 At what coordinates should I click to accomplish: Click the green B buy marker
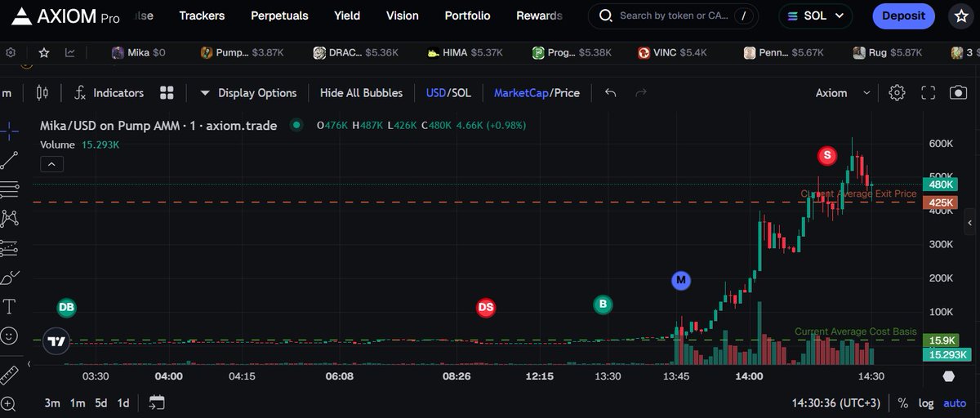(x=603, y=305)
